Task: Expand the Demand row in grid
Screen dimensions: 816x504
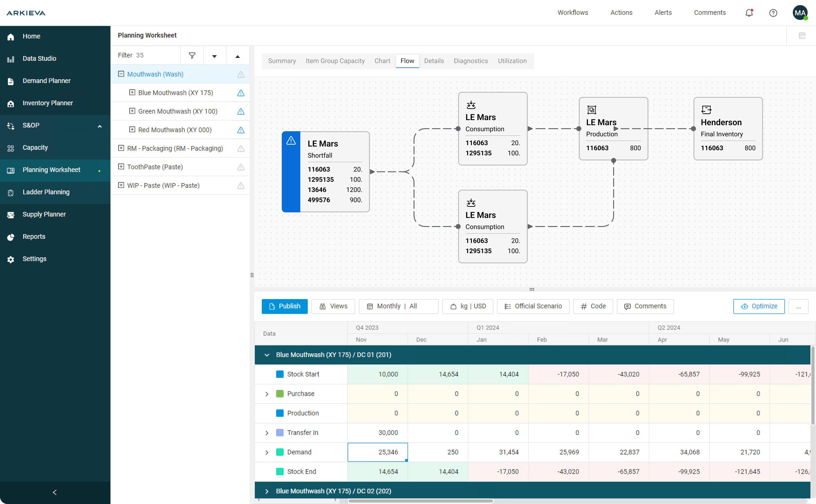Action: click(267, 452)
